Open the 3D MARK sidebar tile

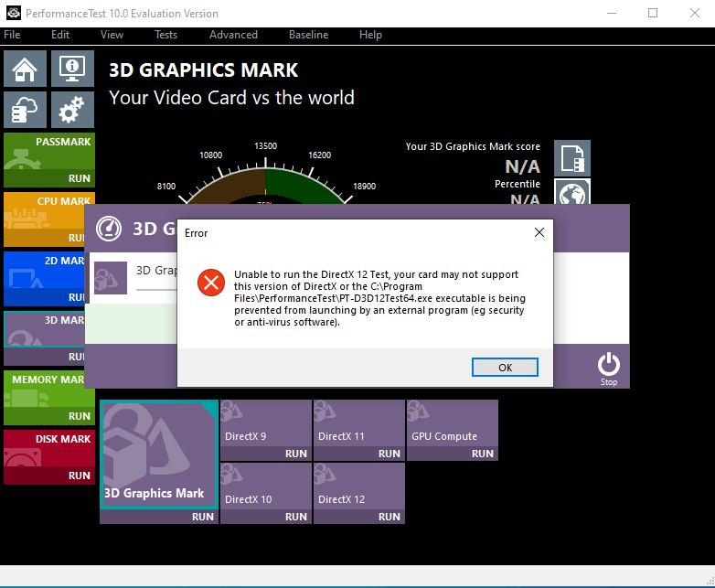(x=44, y=329)
